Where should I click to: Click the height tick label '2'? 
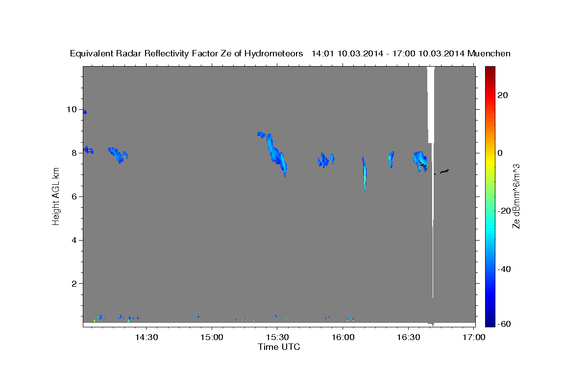[x=75, y=284]
